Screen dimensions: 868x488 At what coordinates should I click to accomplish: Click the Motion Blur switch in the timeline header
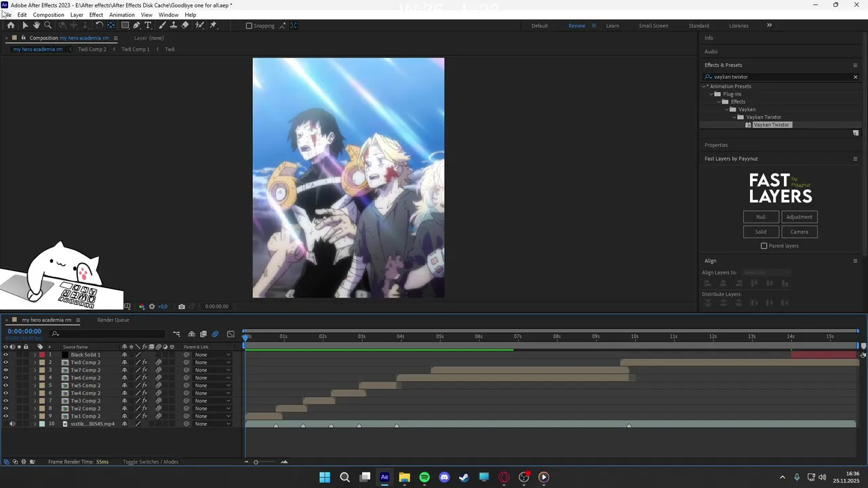[x=215, y=333]
